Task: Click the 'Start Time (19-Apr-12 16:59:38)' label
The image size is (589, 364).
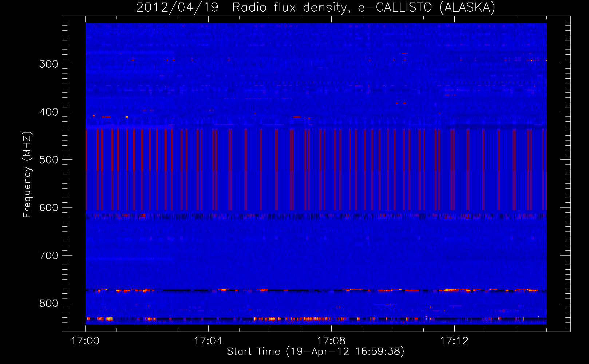Action: (316, 351)
